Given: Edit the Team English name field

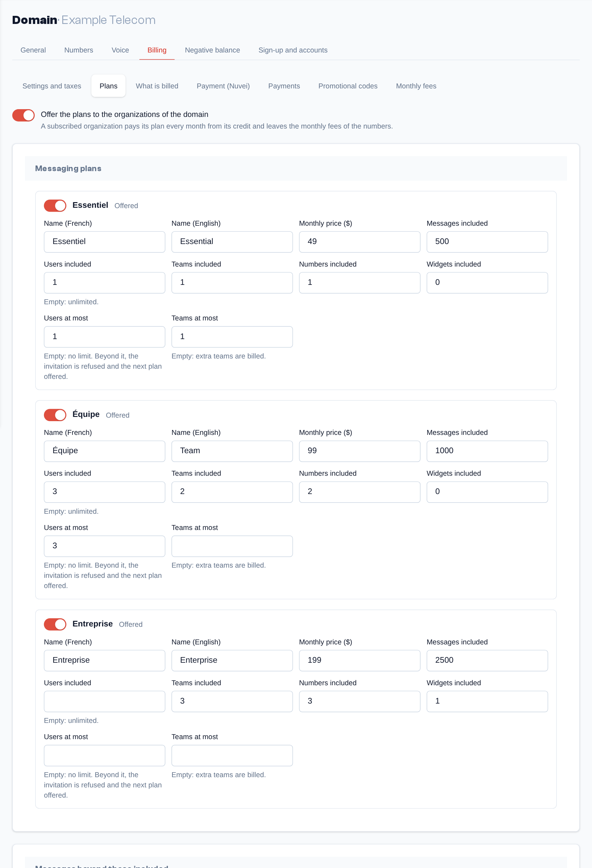Looking at the screenshot, I should click(232, 451).
